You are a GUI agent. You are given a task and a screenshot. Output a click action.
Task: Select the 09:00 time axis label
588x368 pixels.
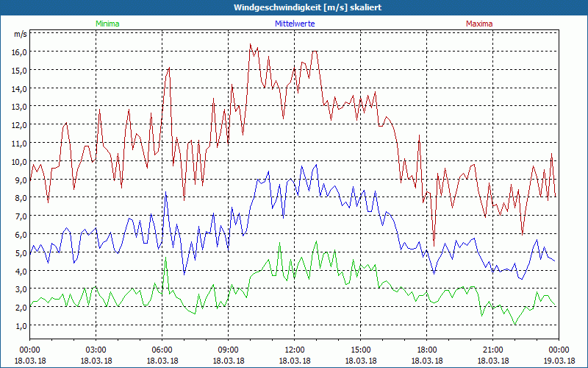[229, 350]
